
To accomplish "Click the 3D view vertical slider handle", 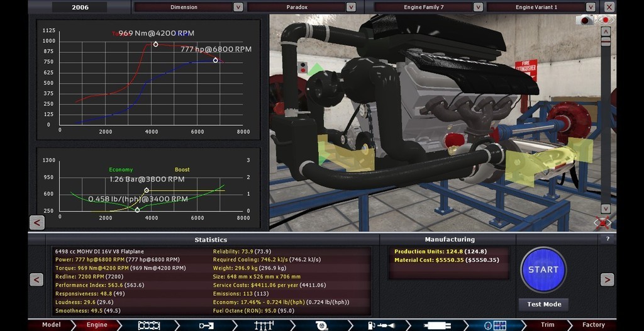I will pyautogui.click(x=606, y=42).
